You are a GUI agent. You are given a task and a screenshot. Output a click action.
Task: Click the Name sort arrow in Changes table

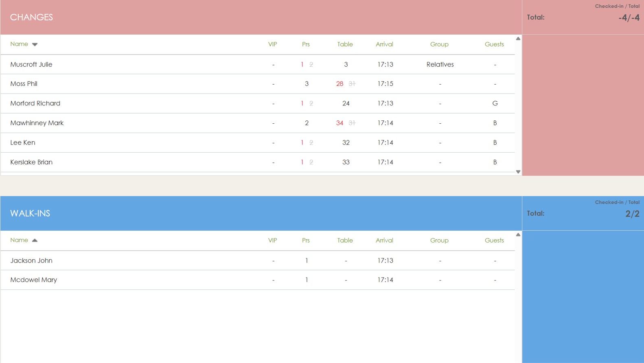coord(35,44)
